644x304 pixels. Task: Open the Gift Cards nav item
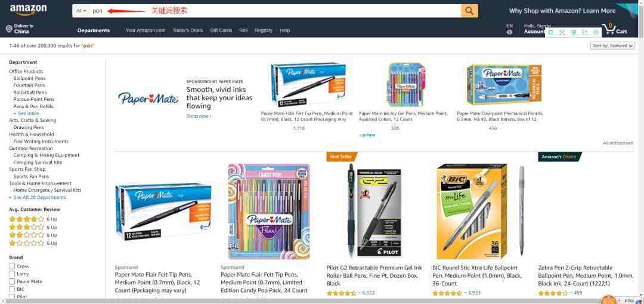[221, 30]
